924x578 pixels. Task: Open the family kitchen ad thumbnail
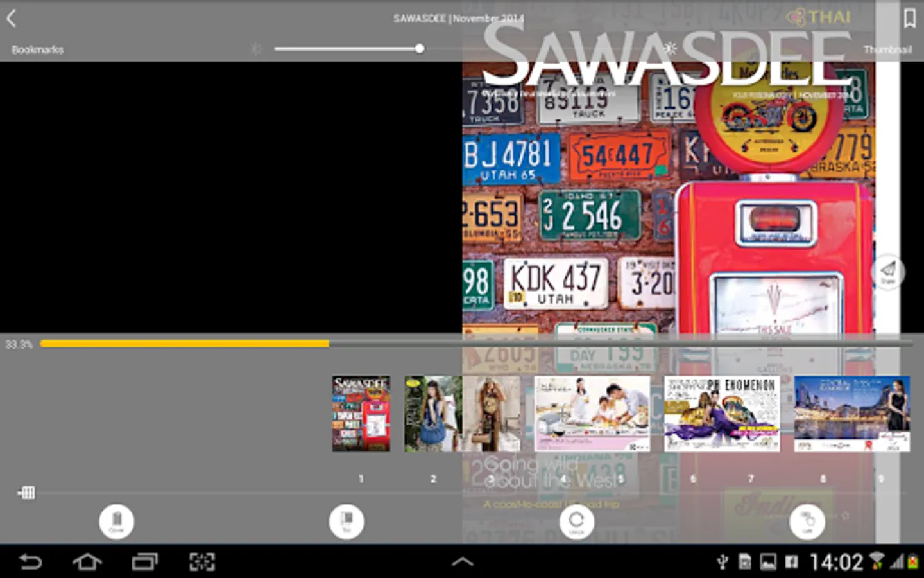tap(592, 414)
